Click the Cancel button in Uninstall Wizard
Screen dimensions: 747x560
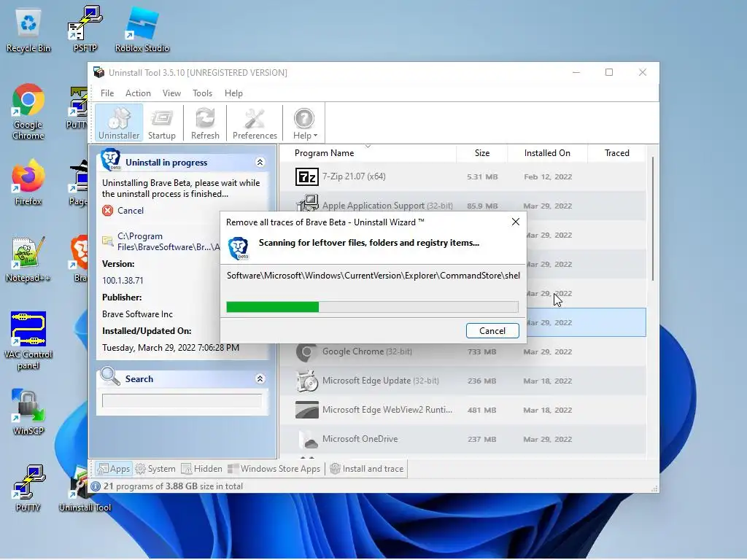click(x=492, y=331)
